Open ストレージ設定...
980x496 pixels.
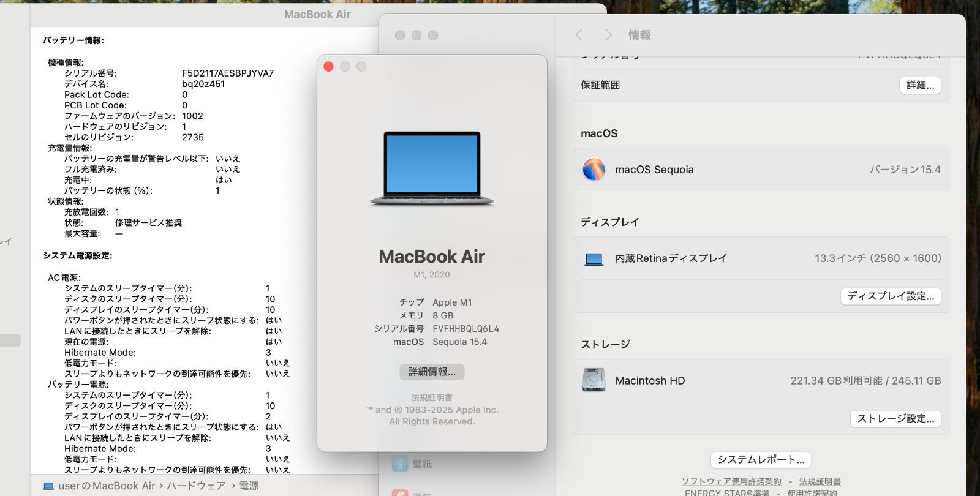click(x=895, y=418)
